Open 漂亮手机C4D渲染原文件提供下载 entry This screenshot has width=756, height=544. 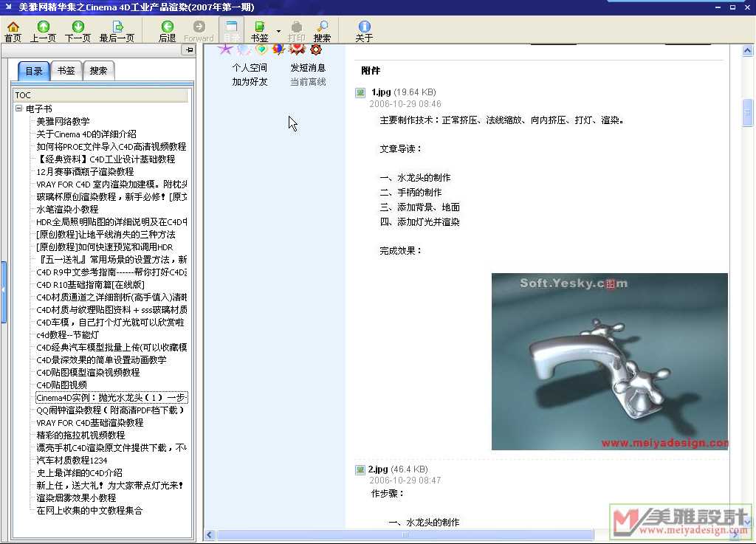tap(112, 447)
